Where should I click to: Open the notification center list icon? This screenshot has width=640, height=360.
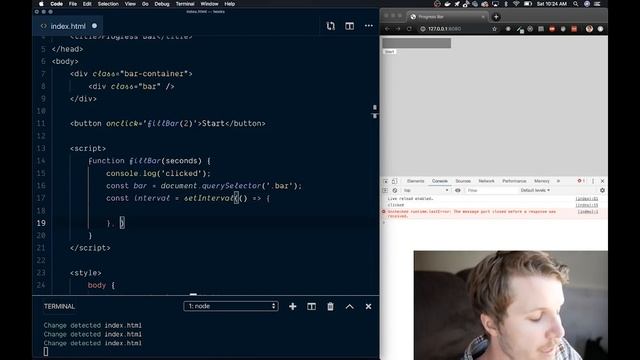coord(598,4)
